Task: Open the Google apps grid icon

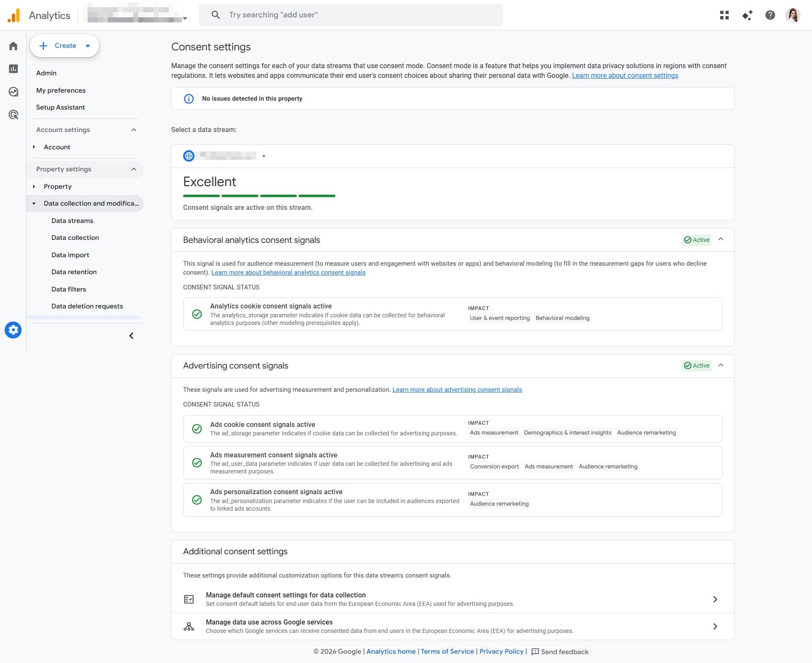Action: pos(724,15)
